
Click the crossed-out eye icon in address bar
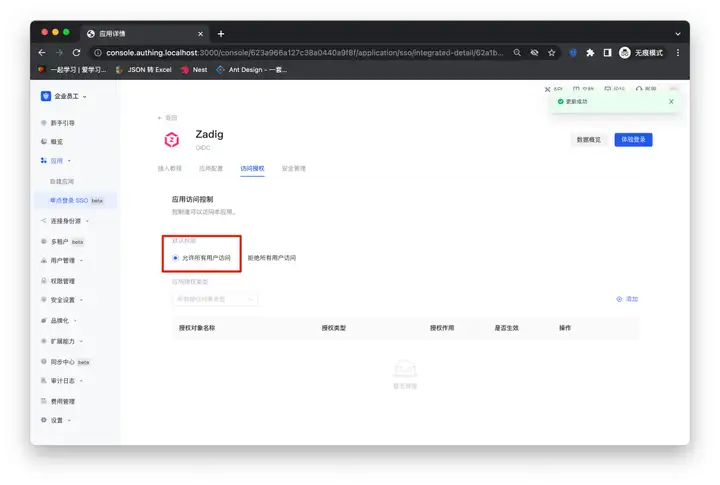pos(534,53)
